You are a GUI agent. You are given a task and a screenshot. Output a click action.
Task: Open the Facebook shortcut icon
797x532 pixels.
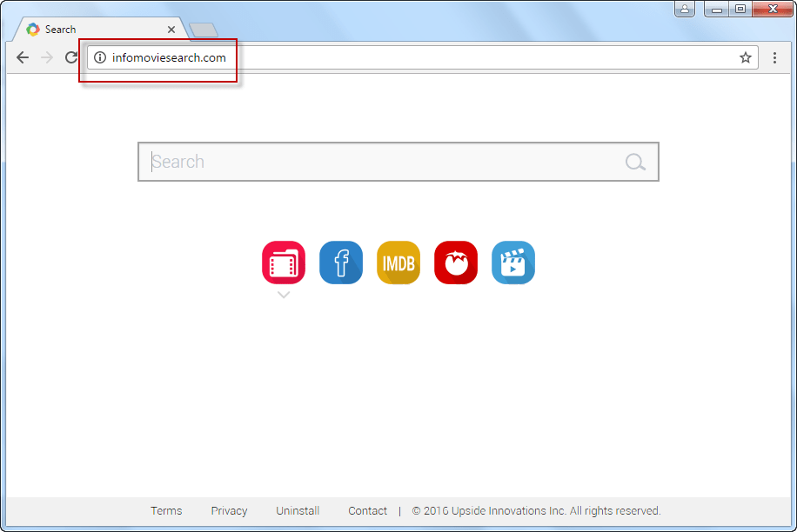click(x=341, y=263)
